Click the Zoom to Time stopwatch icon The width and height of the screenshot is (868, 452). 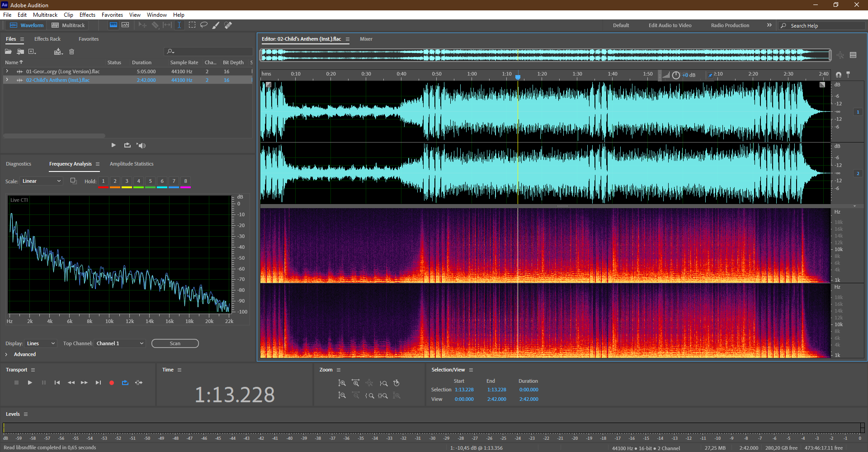pyautogui.click(x=396, y=383)
